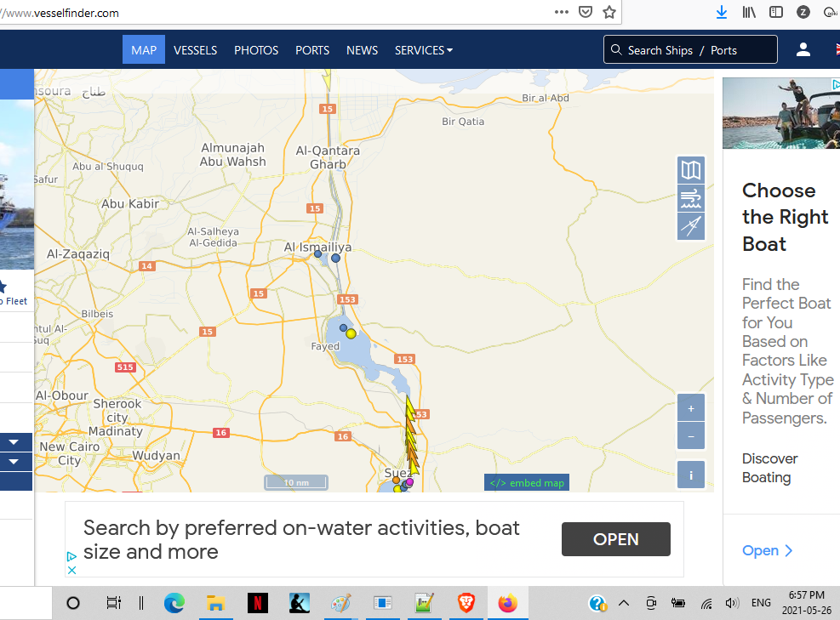The width and height of the screenshot is (840, 620).
Task: Select the blue vessel dot right of Al Ismailiya
Action: point(335,258)
